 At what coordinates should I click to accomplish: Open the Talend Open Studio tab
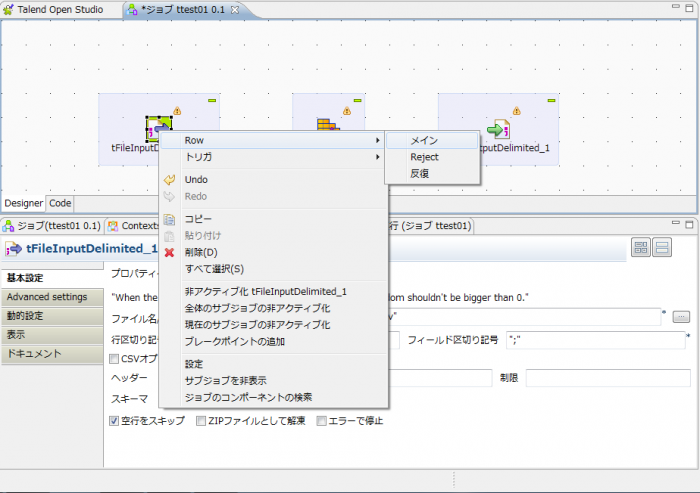click(x=59, y=9)
